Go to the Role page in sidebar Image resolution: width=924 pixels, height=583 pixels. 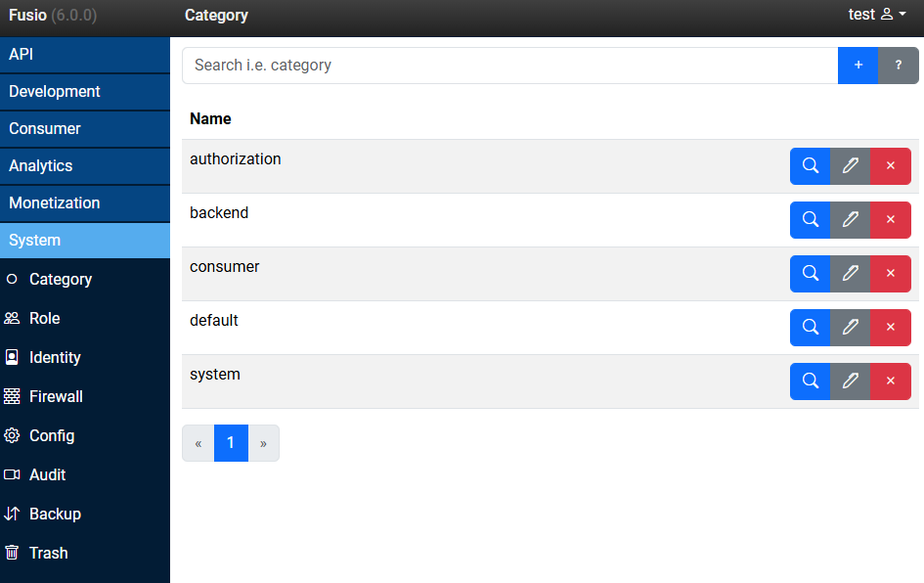(x=45, y=318)
